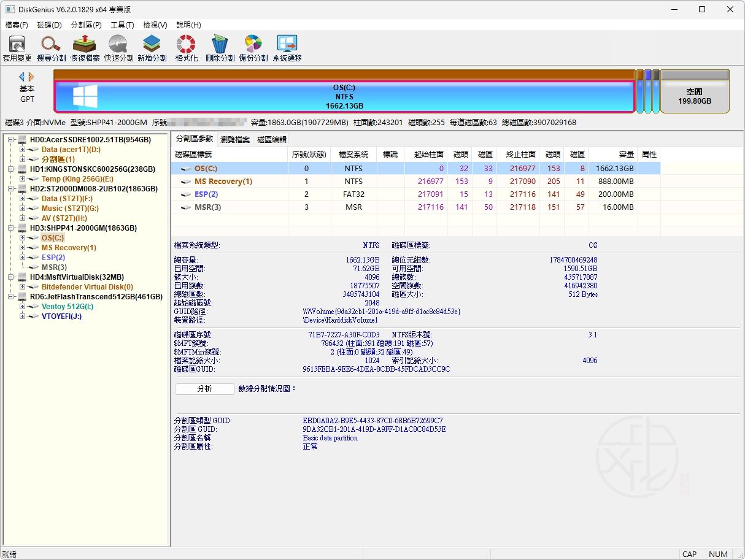Select the MSR(3) partition table row
This screenshot has height=560, width=745.
[x=416, y=207]
